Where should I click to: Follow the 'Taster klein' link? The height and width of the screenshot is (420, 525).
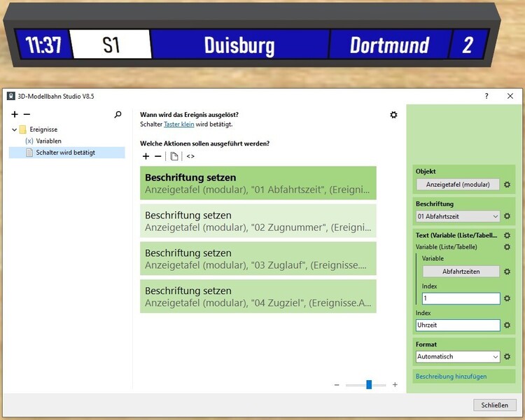click(x=178, y=125)
